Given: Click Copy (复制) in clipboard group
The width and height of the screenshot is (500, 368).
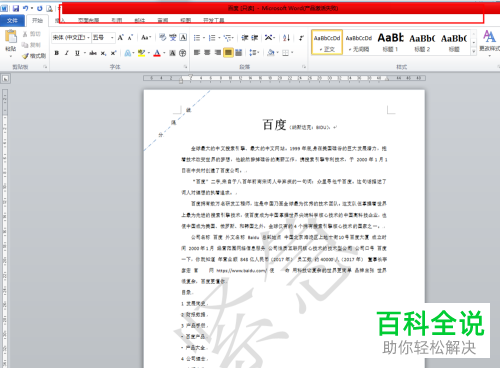Looking at the screenshot, I should pyautogui.click(x=32, y=45).
